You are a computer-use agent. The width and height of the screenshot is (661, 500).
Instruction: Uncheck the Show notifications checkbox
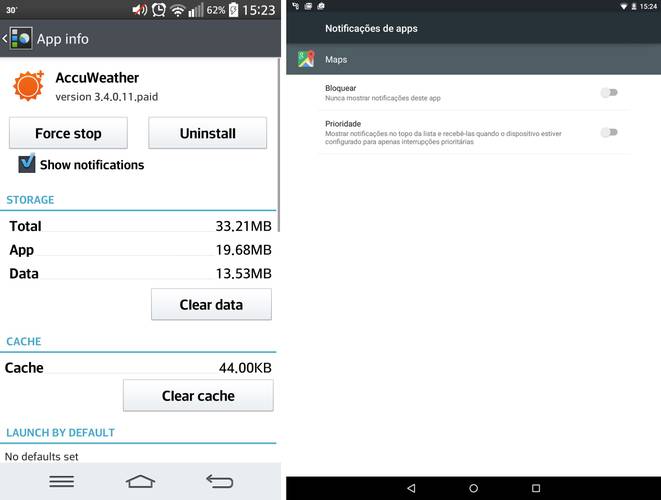27,164
